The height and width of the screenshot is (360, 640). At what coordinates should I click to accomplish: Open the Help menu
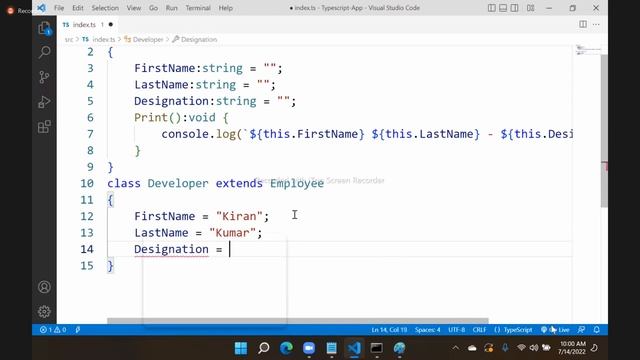pyautogui.click(x=225, y=8)
